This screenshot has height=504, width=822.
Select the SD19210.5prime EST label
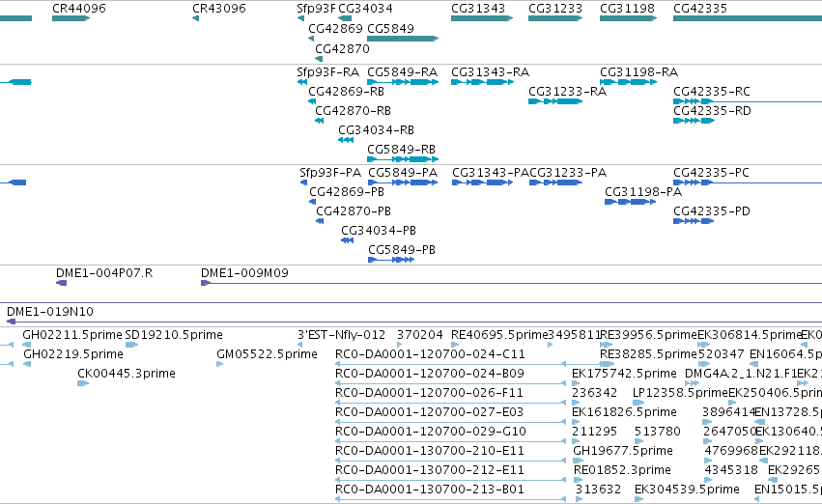[x=174, y=335]
